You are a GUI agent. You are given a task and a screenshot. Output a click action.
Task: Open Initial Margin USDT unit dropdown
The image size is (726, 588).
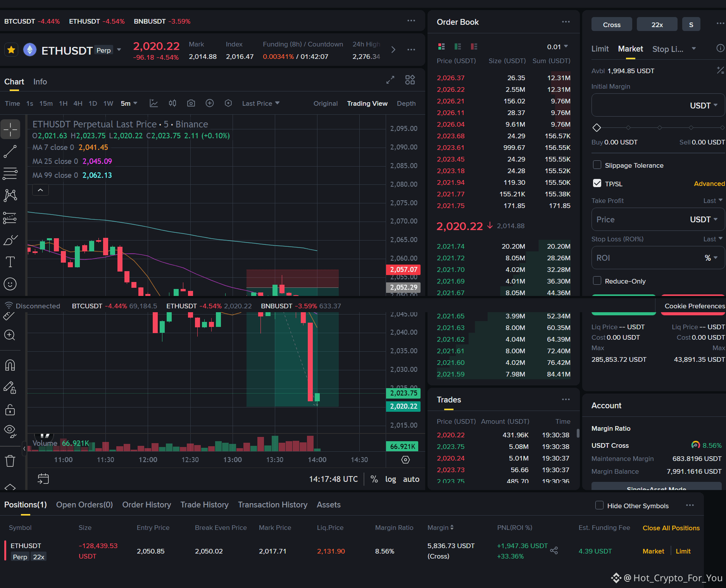[704, 105]
